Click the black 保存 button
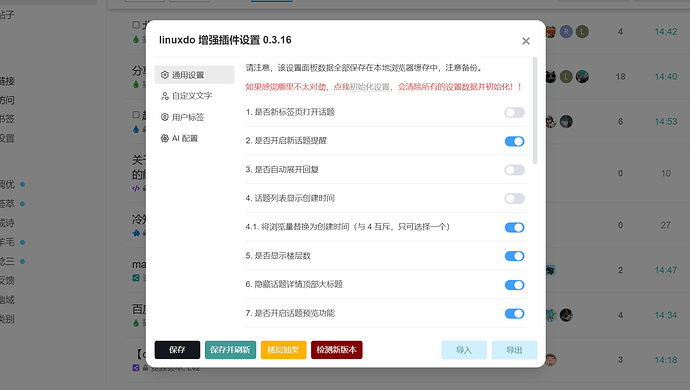The image size is (690, 390). [x=177, y=350]
